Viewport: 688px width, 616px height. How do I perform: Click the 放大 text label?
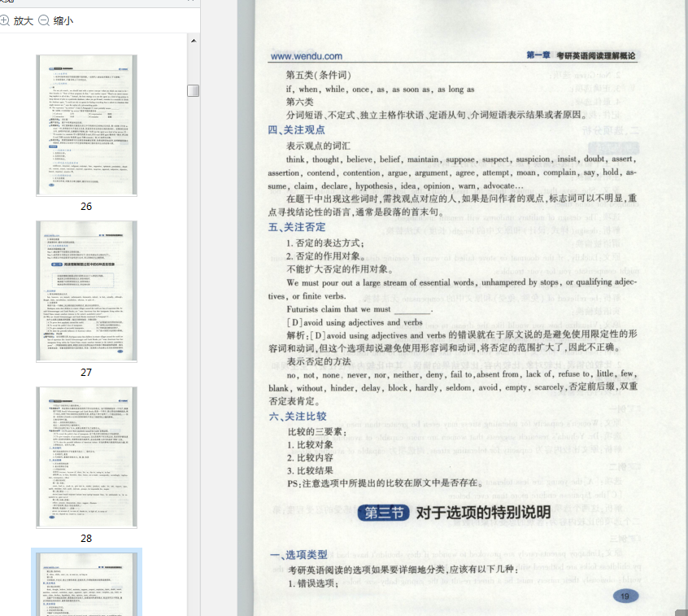tap(24, 20)
